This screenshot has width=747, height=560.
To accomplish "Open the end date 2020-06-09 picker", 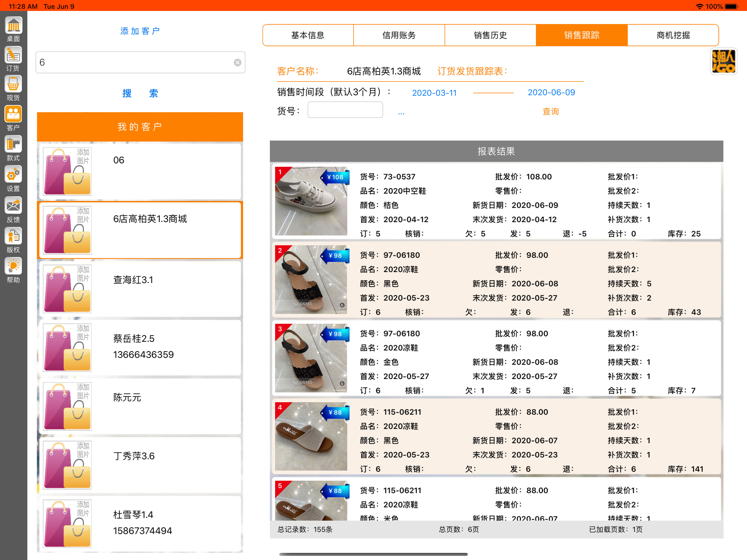I will (x=551, y=92).
